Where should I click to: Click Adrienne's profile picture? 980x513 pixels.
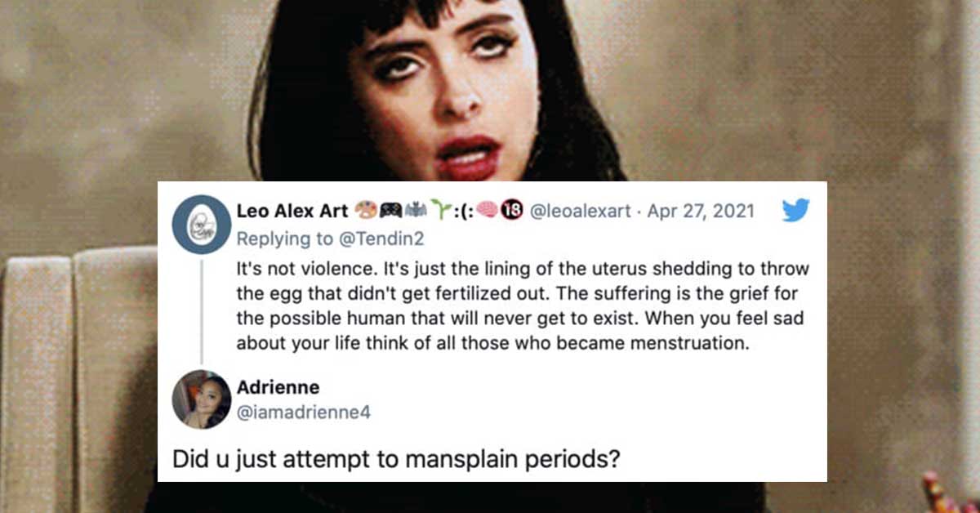coord(201,399)
